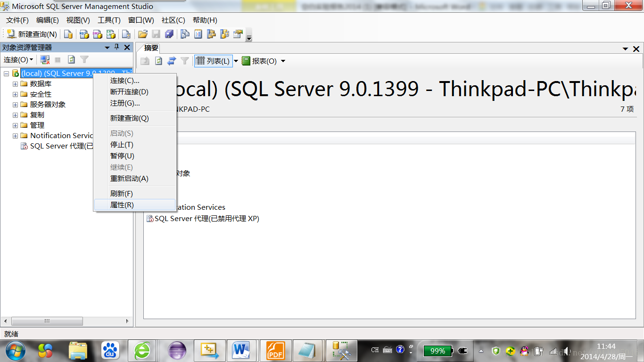Click the Object Explorer filter funnel icon
The image size is (644, 362).
[84, 59]
